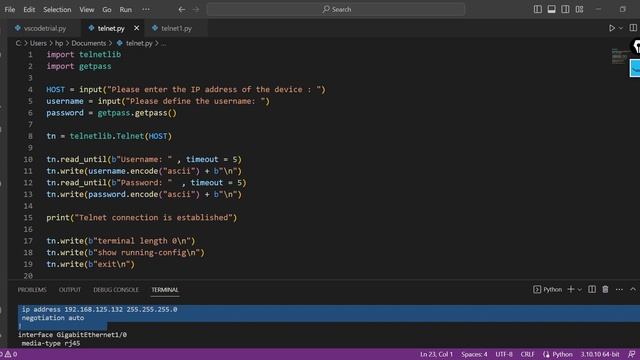Change end of line sequence CRLF
Image resolution: width=640 pixels, height=360 pixels.
(527, 354)
